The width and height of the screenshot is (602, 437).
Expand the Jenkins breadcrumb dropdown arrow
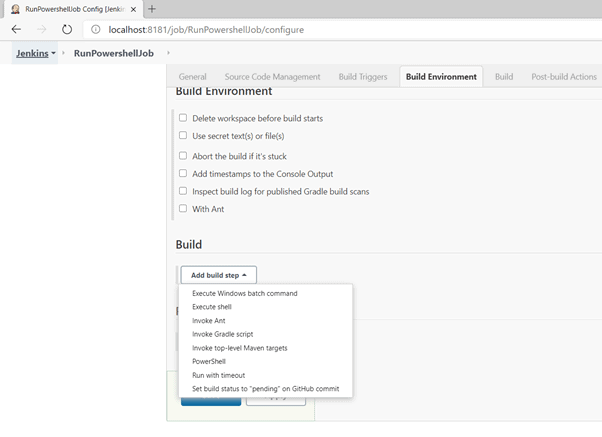[53, 53]
